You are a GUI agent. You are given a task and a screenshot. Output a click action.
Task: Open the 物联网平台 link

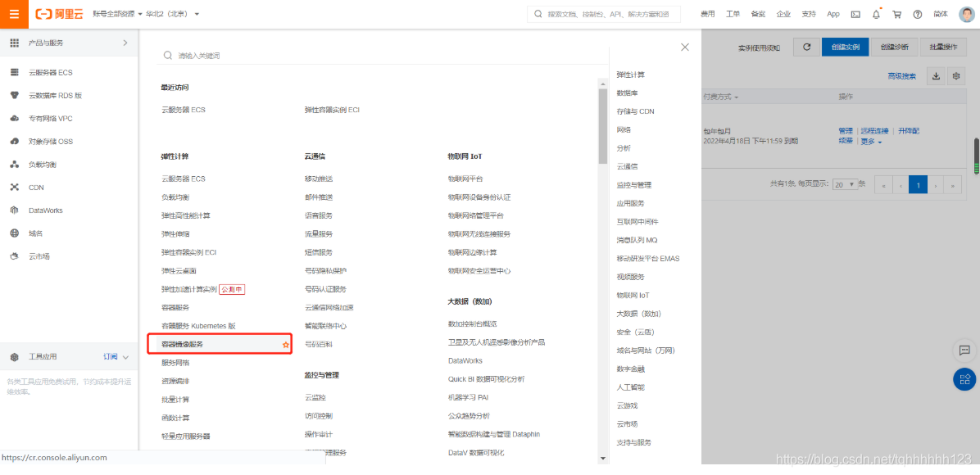point(465,179)
